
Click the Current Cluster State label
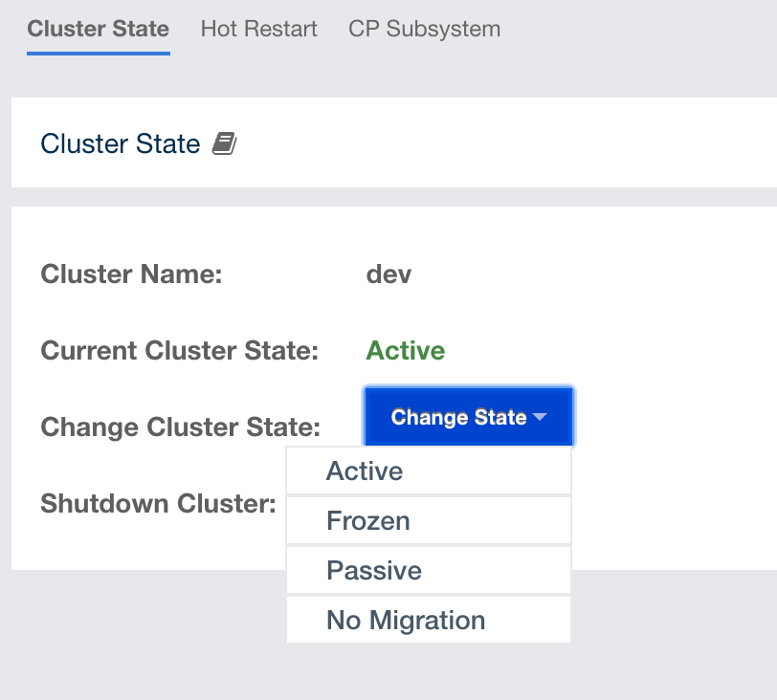(179, 351)
